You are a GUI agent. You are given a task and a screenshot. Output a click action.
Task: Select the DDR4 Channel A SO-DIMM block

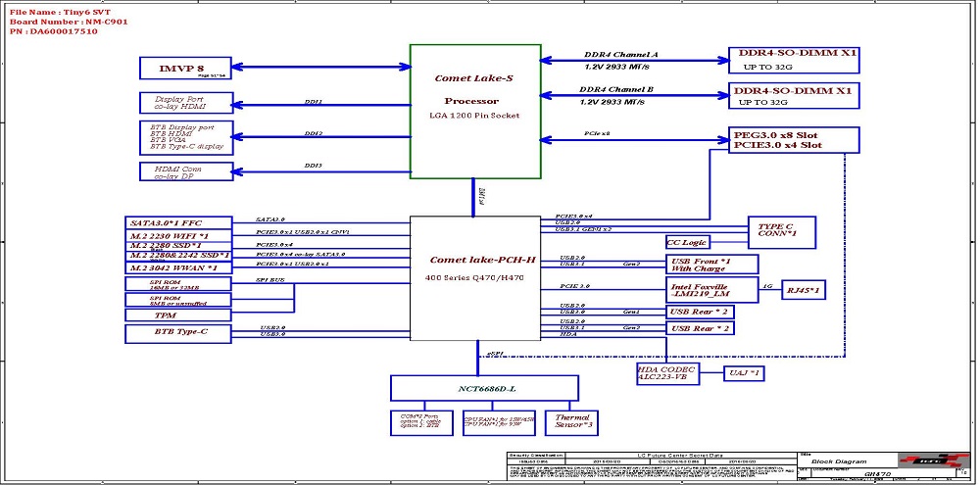794,60
